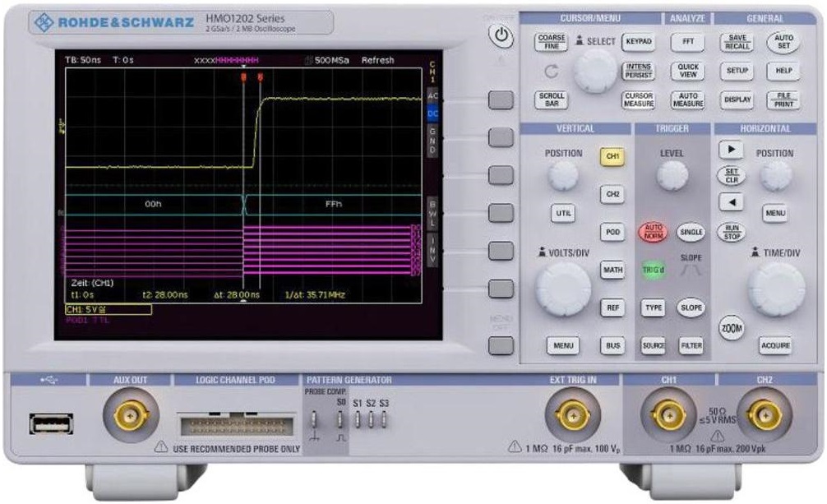Image resolution: width=827 pixels, height=504 pixels.
Task: Click the 'FFh' bus value
Action: [x=333, y=204]
